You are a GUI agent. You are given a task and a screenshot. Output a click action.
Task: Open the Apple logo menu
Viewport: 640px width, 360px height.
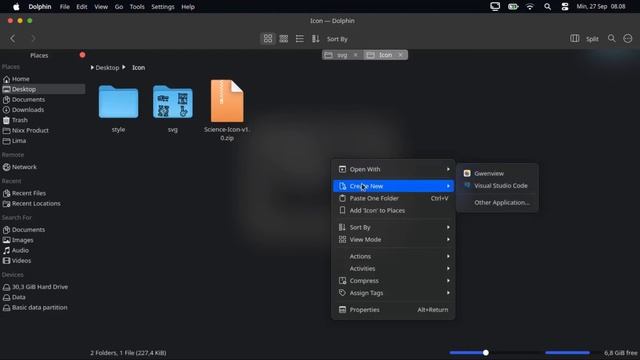[x=16, y=7]
